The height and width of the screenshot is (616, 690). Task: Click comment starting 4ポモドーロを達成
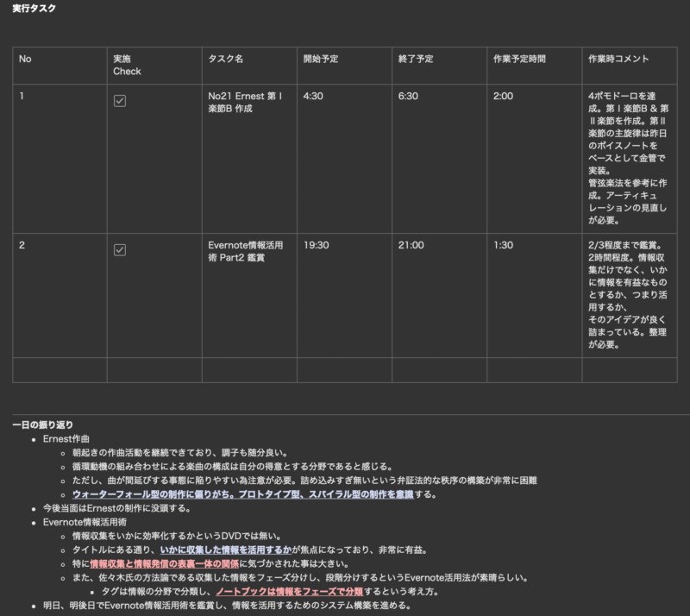pos(629,158)
